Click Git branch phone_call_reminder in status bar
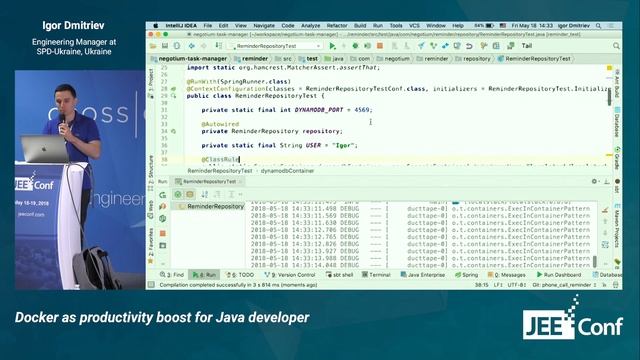This screenshot has height=360, width=640. coord(565,285)
